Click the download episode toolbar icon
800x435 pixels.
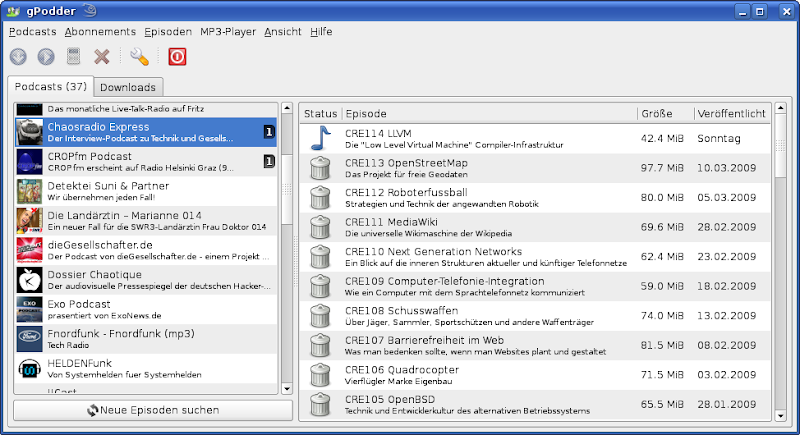tap(18, 56)
